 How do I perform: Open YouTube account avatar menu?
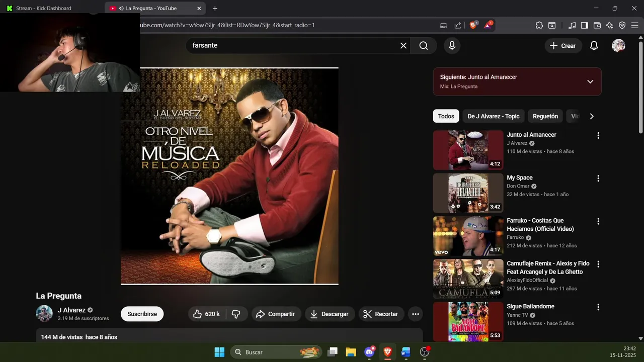(x=618, y=46)
